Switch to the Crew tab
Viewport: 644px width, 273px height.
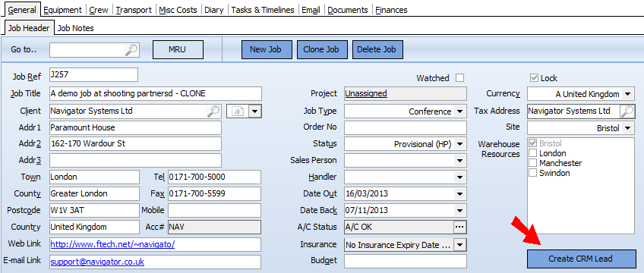coord(99,10)
